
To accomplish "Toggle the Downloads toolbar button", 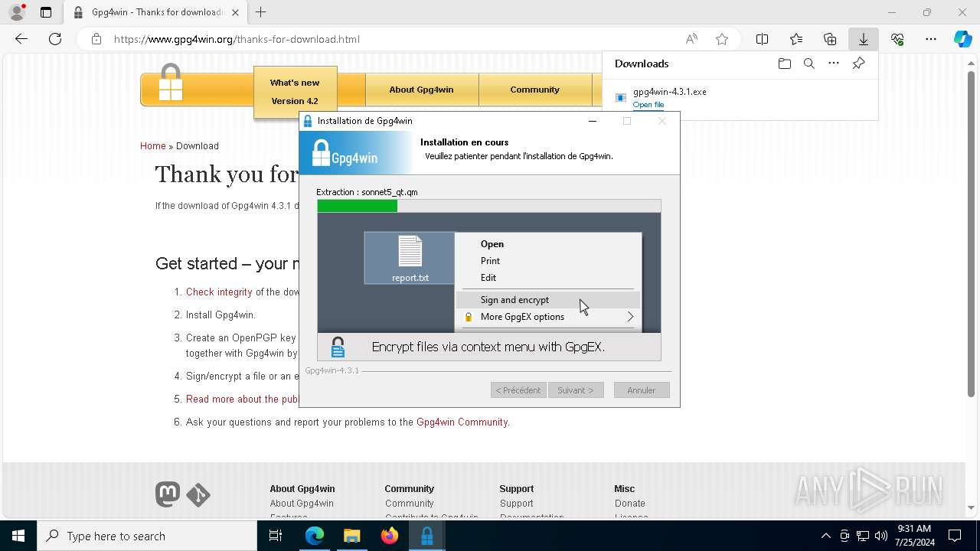I will point(864,39).
